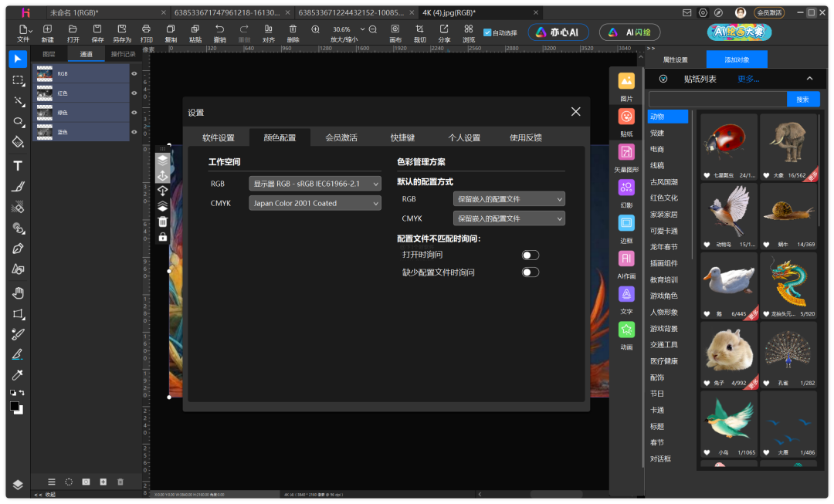This screenshot has width=834, height=504.
Task: Click the 搜索 sticker search button
Action: pos(803,100)
